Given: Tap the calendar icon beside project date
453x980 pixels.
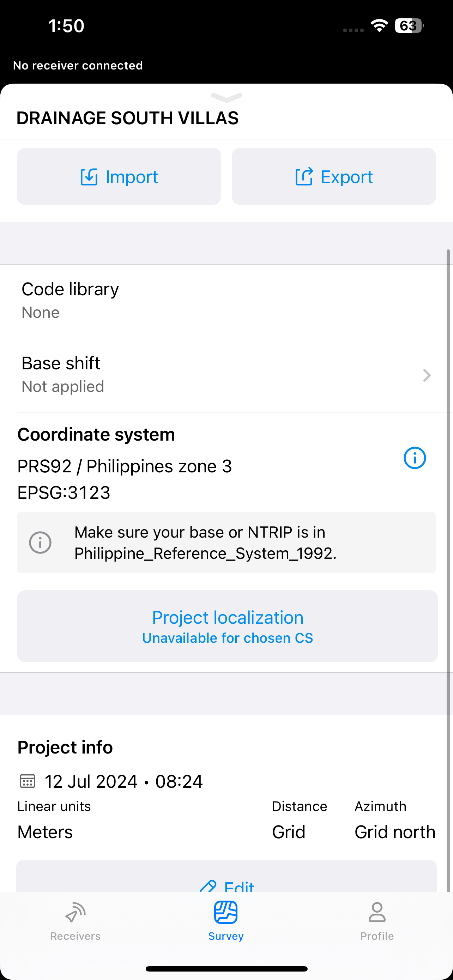Looking at the screenshot, I should pyautogui.click(x=28, y=781).
